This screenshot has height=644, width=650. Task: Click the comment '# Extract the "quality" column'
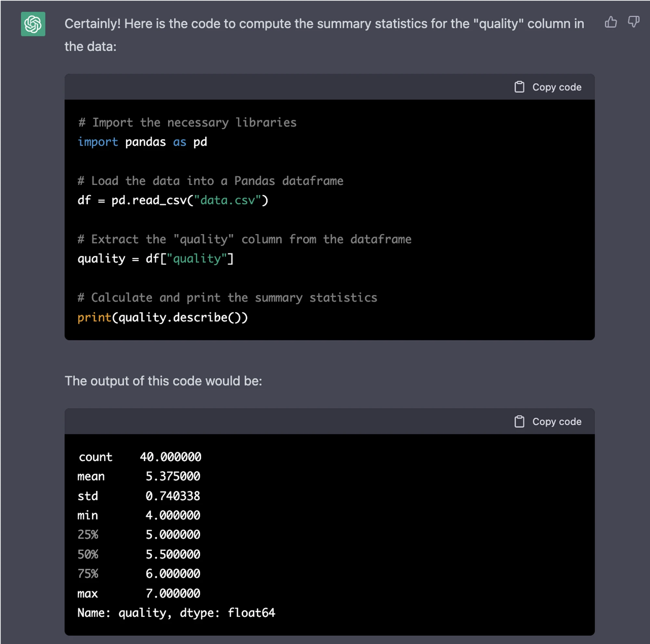click(x=245, y=239)
